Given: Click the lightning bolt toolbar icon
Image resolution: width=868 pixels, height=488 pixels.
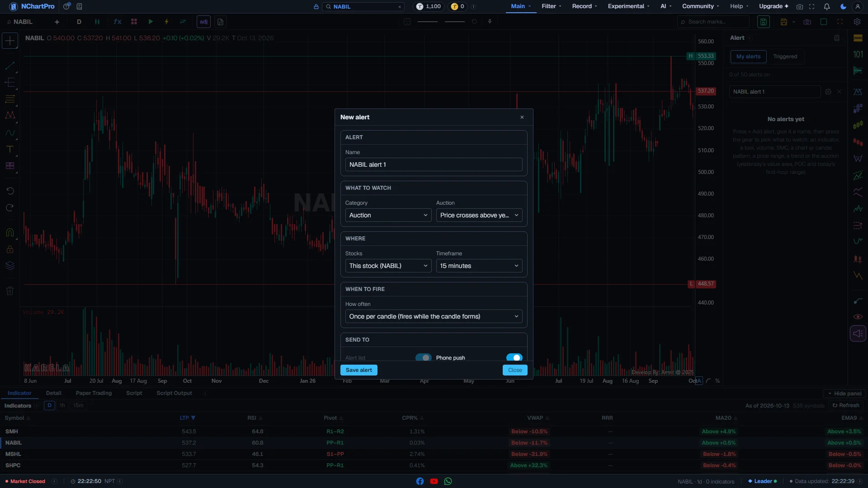Looking at the screenshot, I should pos(166,22).
